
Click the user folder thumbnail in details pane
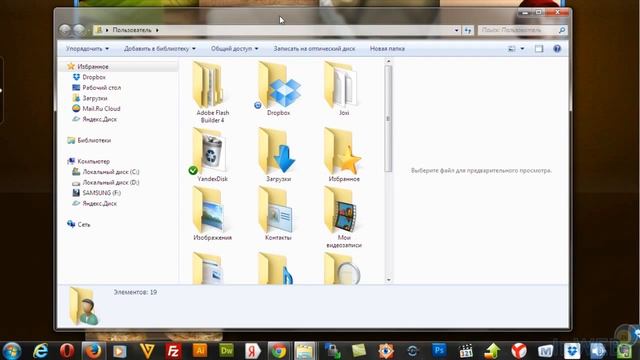(84, 306)
